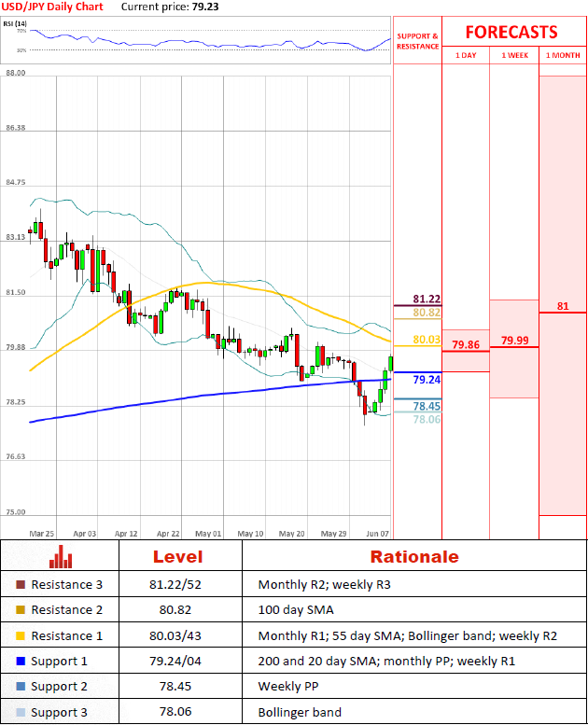Click the 1 DAY forecast column header
Screen dimensions: 588x725
point(466,55)
